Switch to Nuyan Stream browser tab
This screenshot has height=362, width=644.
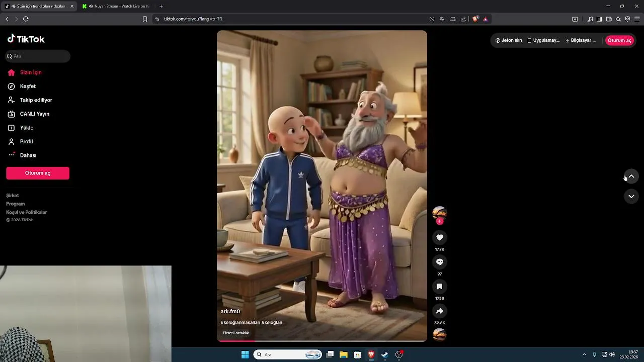[x=117, y=6]
